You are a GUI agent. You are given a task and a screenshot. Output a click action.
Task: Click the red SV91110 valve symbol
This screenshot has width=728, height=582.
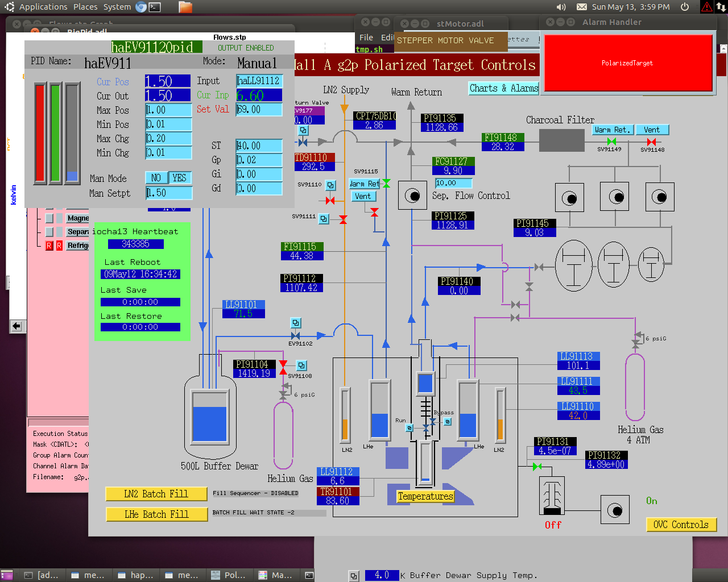pyautogui.click(x=330, y=201)
